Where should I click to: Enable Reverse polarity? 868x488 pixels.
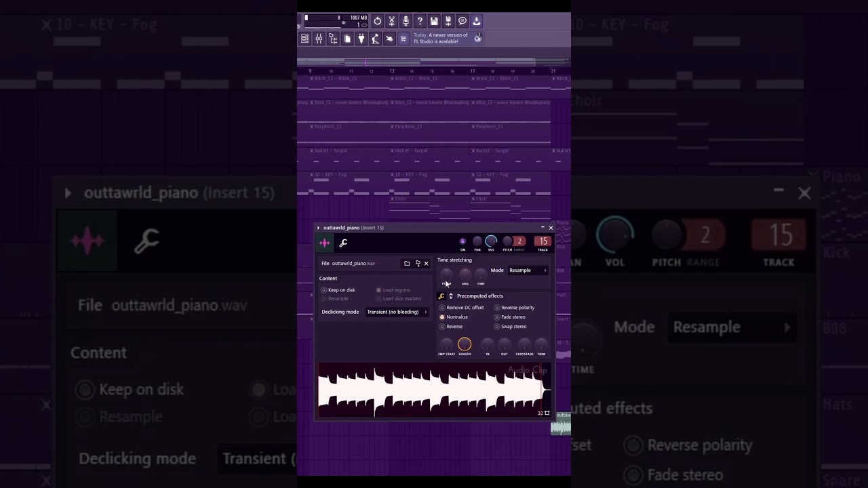point(515,308)
